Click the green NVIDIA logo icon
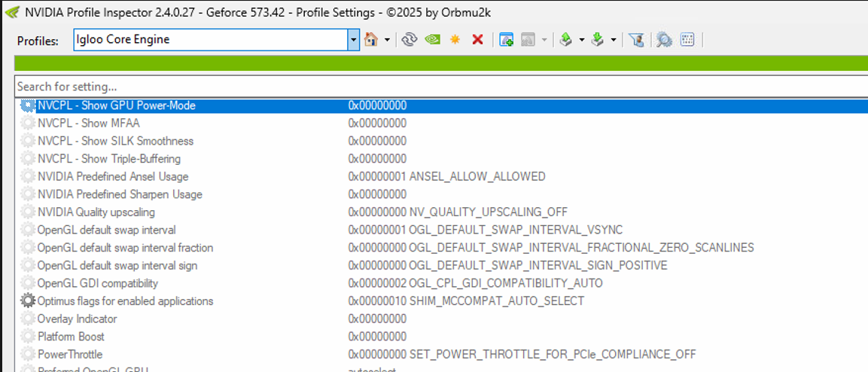Viewport: 868px width, 372px height. (432, 40)
